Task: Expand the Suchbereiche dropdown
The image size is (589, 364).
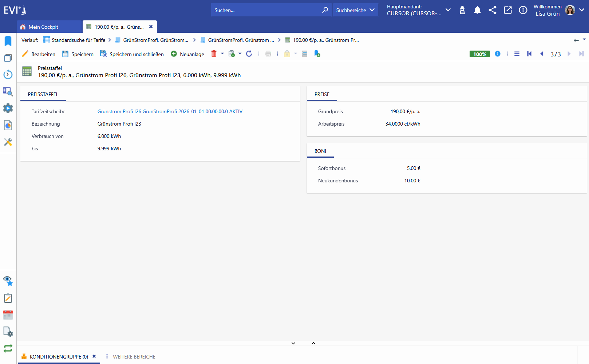Action: click(355, 10)
